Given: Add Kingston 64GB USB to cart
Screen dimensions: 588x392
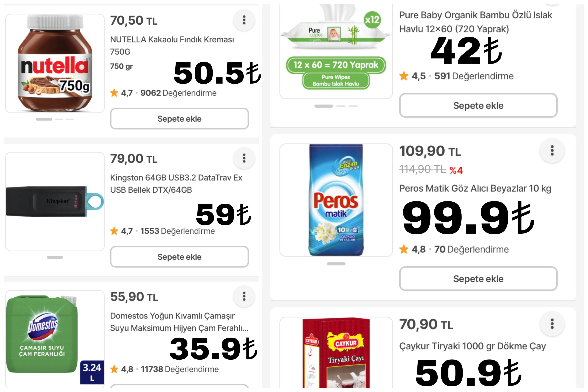Looking at the screenshot, I should tap(179, 257).
